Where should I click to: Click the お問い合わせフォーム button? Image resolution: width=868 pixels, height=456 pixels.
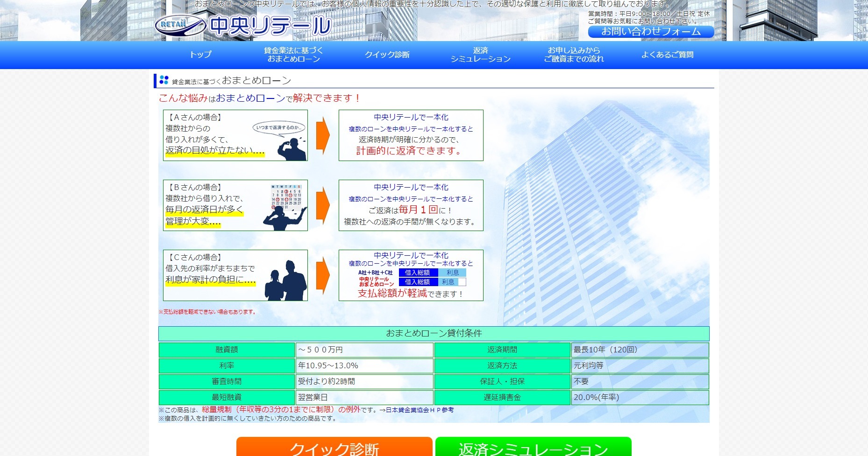(651, 32)
